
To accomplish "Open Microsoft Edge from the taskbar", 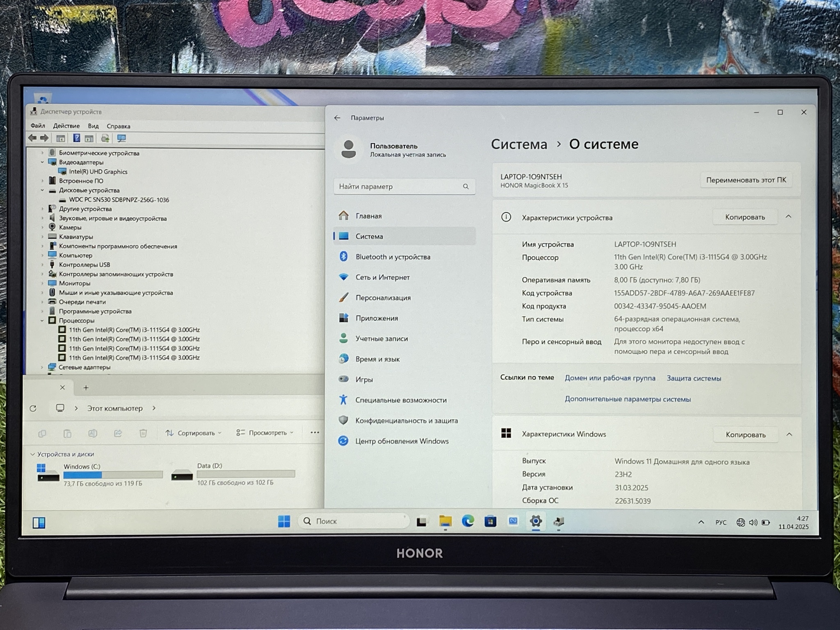I will (468, 521).
